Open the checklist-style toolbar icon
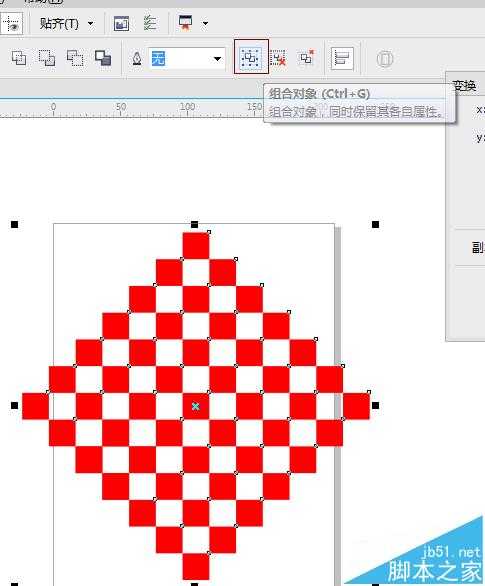The image size is (485, 586). tap(150, 23)
